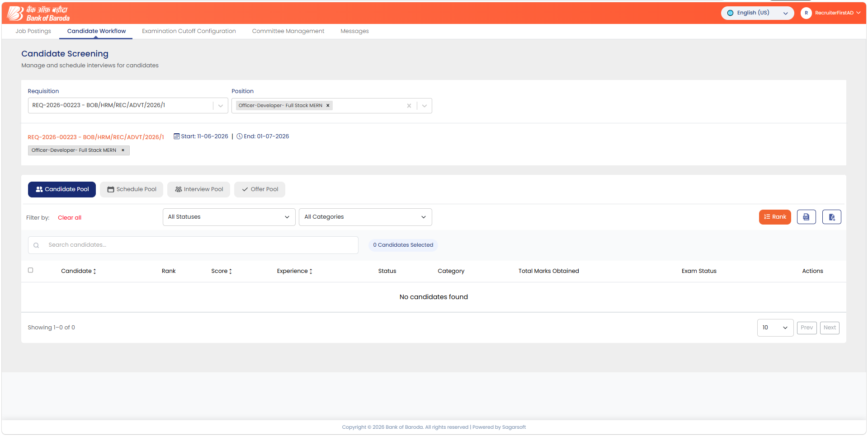
Task: Open the Requisition dropdown
Action: click(128, 106)
